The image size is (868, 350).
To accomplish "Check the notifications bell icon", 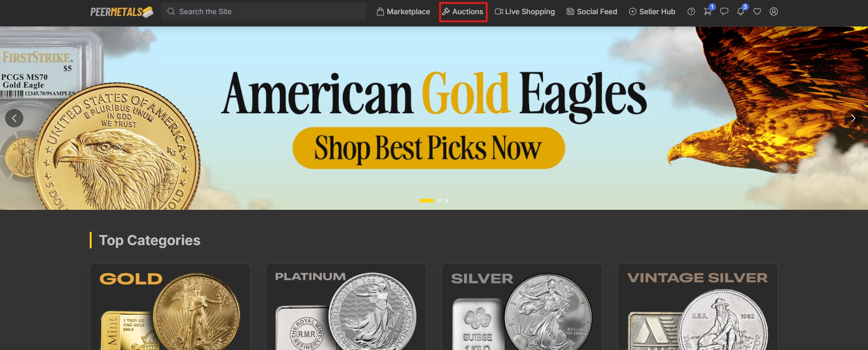I will pyautogui.click(x=741, y=11).
